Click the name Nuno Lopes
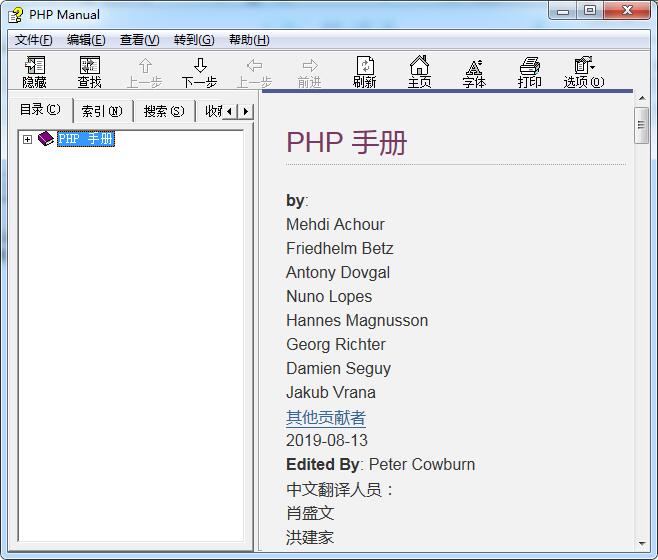 click(x=329, y=297)
